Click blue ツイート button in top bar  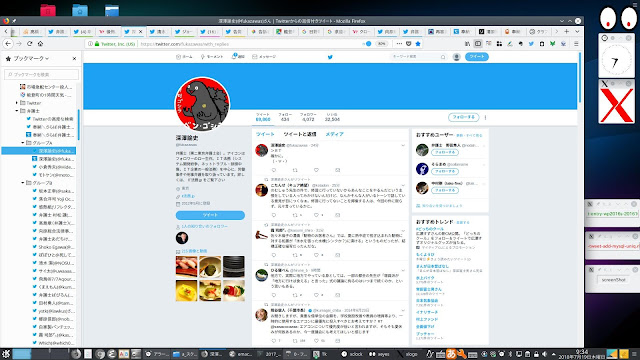[x=477, y=57]
